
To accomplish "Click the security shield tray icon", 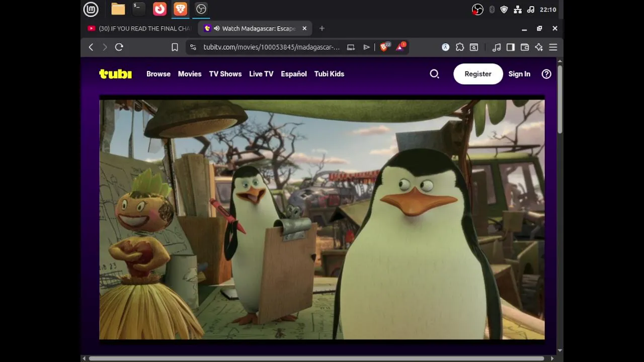I will coord(504,10).
